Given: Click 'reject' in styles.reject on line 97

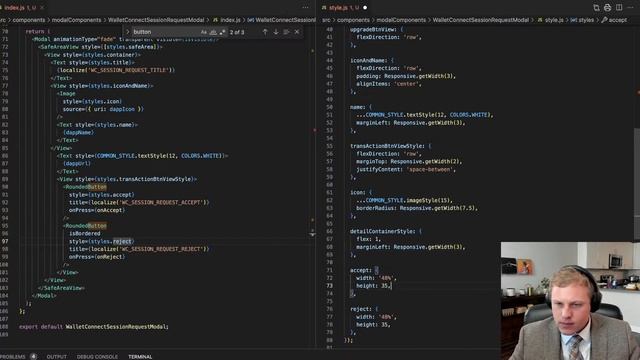Looking at the screenshot, I should click(122, 241).
